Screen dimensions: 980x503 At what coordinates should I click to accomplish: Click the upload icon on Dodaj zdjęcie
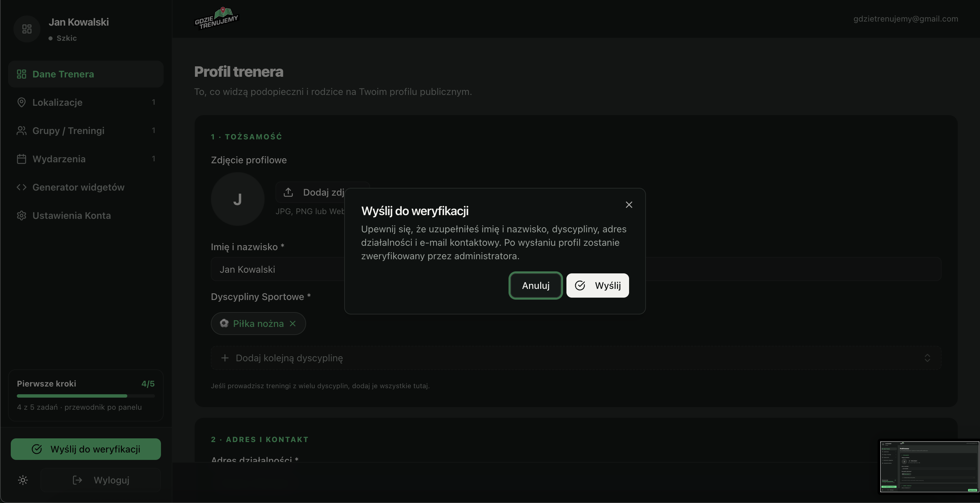(x=288, y=192)
